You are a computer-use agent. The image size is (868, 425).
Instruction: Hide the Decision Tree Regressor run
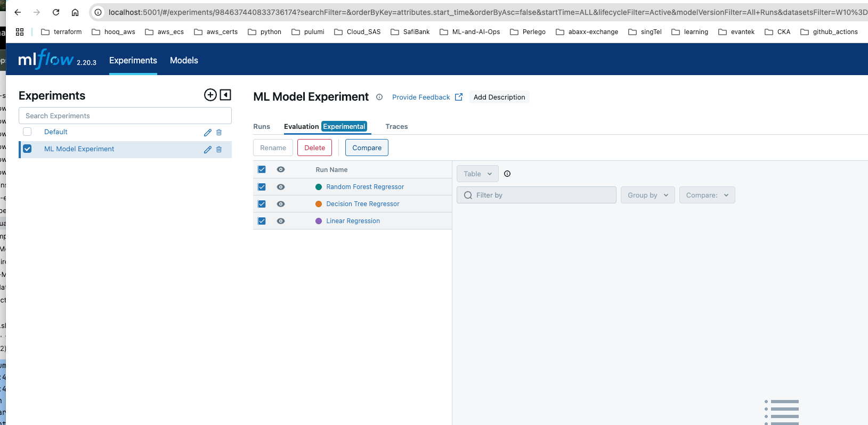click(x=281, y=204)
